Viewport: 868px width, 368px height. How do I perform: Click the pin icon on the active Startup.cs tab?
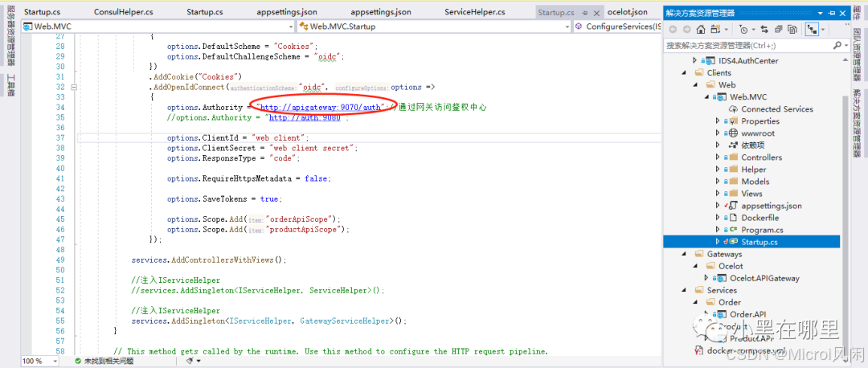pyautogui.click(x=584, y=11)
